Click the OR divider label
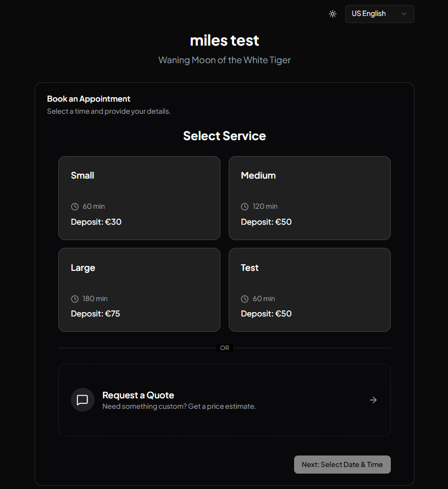Viewport: 448px width, 489px height. click(x=224, y=347)
